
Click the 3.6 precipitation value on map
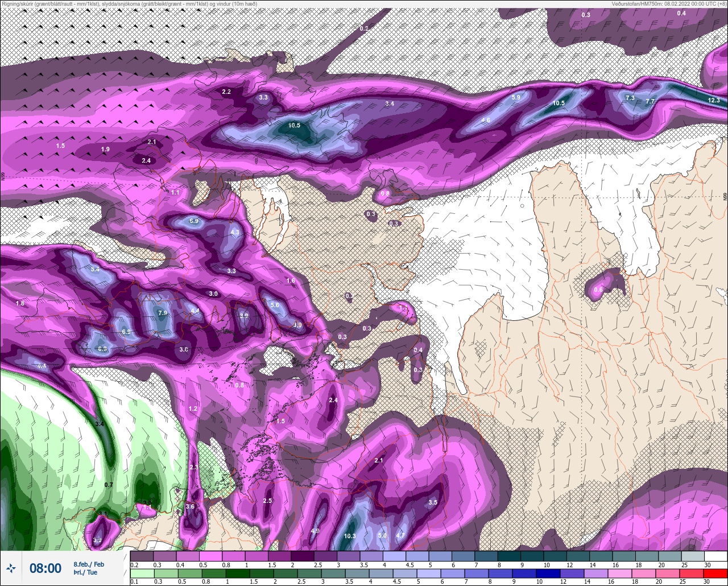[x=190, y=506]
